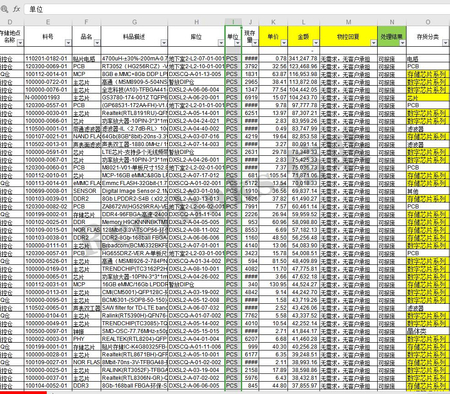
Task: Click the formula bar showing 单位
Action: (237, 9)
